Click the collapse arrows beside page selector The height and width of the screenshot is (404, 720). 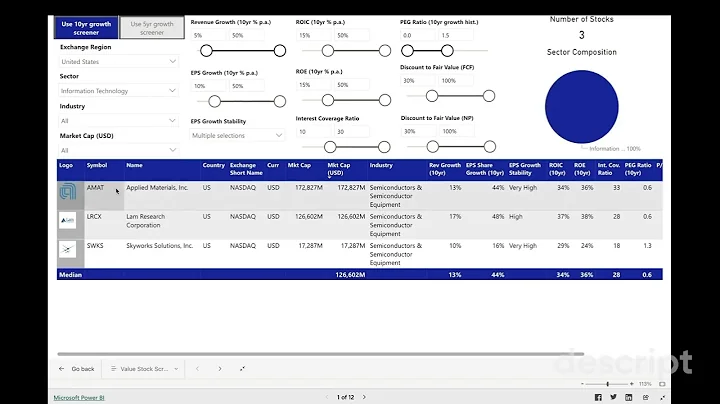[x=242, y=369]
